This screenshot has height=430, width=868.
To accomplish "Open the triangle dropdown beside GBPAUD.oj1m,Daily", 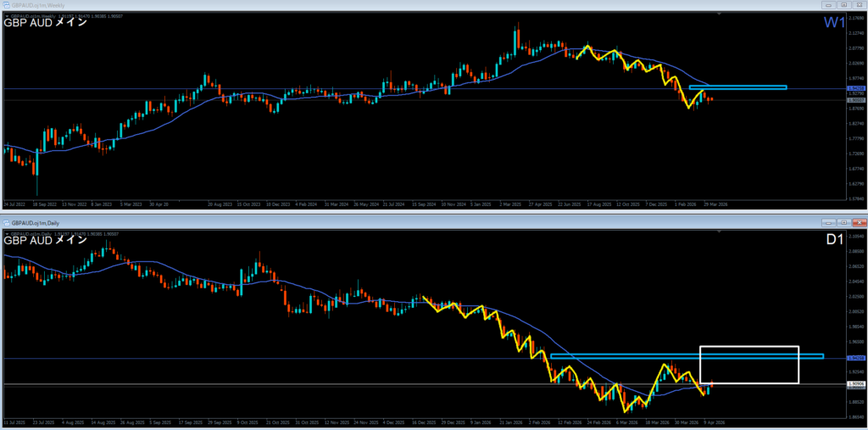I will (x=7, y=234).
